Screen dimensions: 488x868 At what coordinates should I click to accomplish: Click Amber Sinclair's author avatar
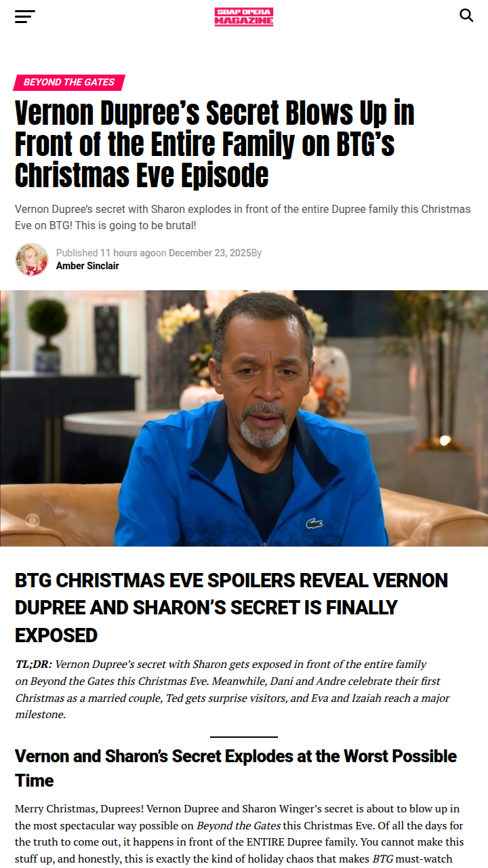click(32, 259)
